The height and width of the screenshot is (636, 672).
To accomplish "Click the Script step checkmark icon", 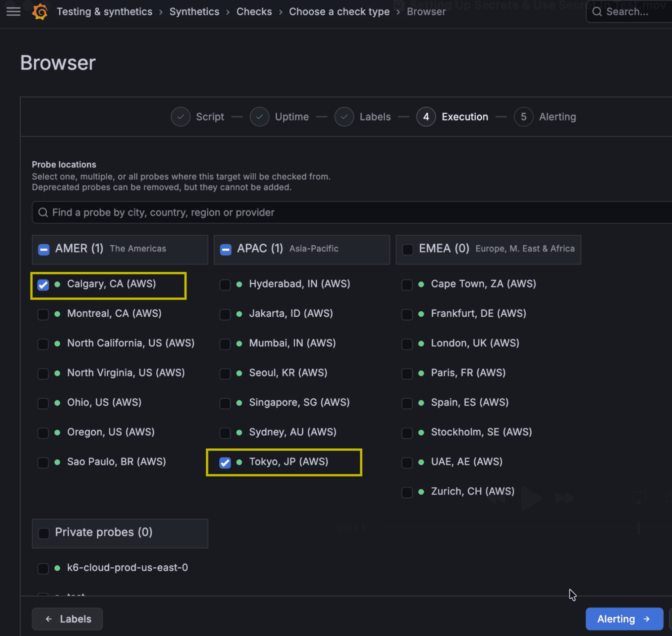I will [181, 116].
